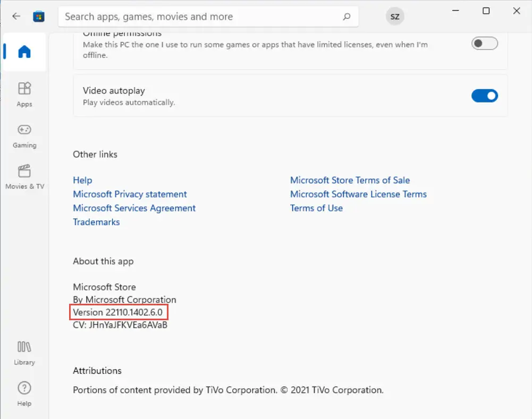Image resolution: width=532 pixels, height=419 pixels.
Task: Enable the offline permissions toggle
Action: point(485,44)
